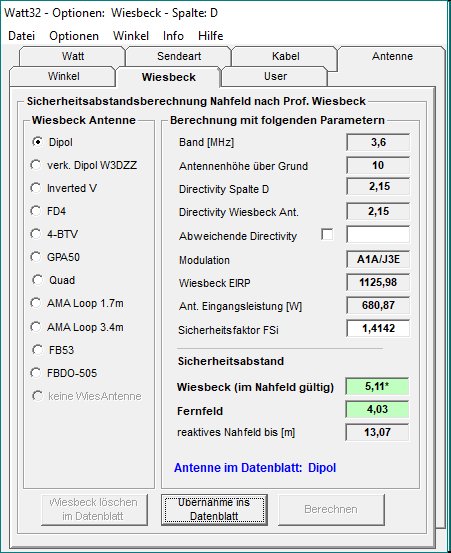Click reaktives Nahfeld value 13,07

click(377, 432)
